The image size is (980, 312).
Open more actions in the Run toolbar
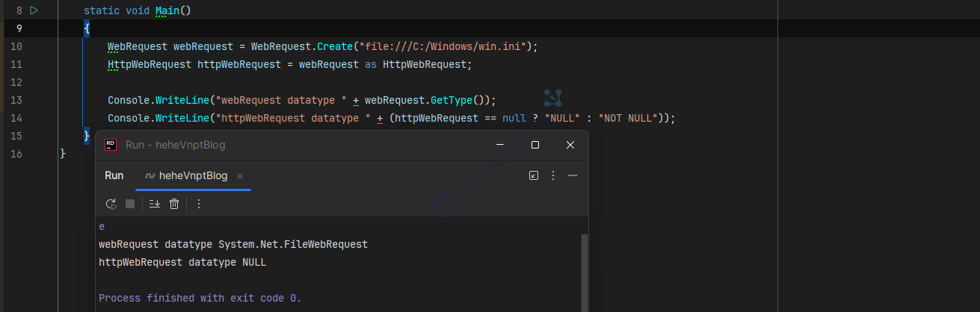click(199, 204)
